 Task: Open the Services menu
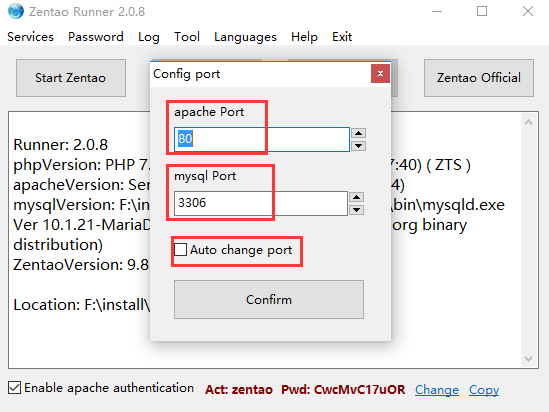click(30, 37)
